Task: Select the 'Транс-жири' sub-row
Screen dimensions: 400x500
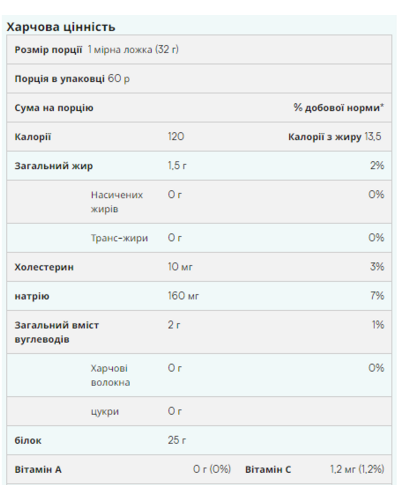Action: click(199, 238)
